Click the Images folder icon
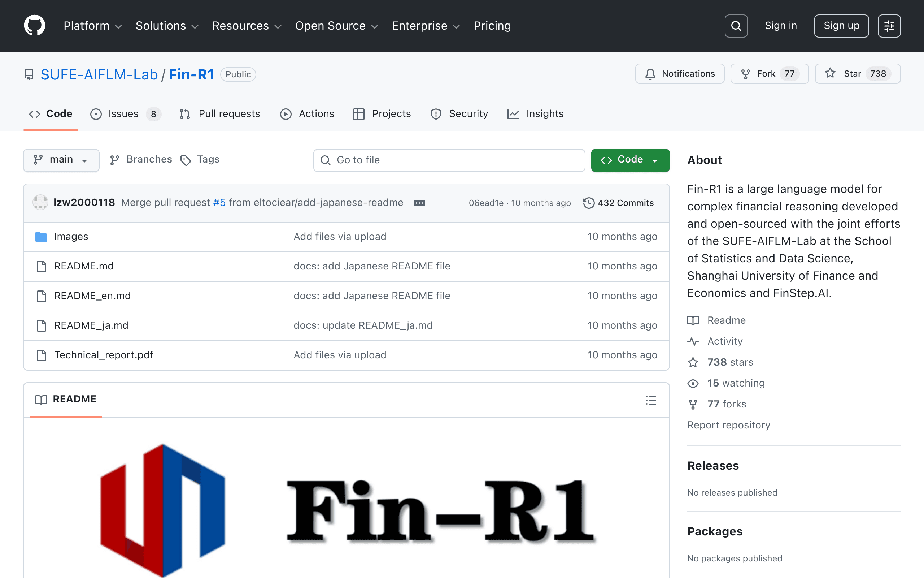The height and width of the screenshot is (578, 924). 41,237
